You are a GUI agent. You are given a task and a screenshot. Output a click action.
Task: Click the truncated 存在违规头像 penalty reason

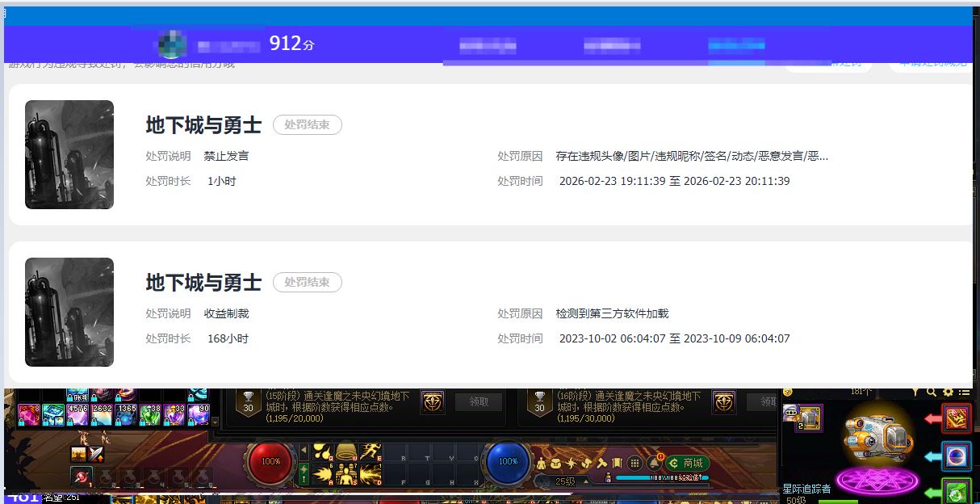pyautogui.click(x=692, y=156)
